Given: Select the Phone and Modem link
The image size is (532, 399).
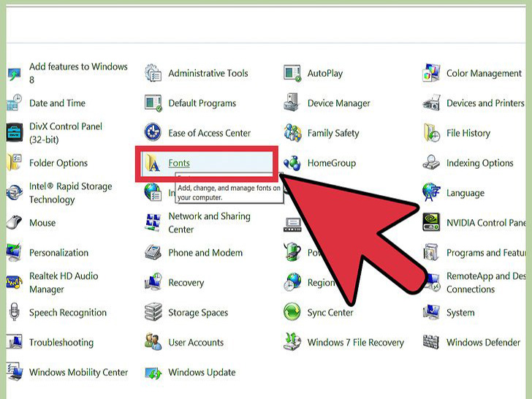Looking at the screenshot, I should click(x=205, y=253).
